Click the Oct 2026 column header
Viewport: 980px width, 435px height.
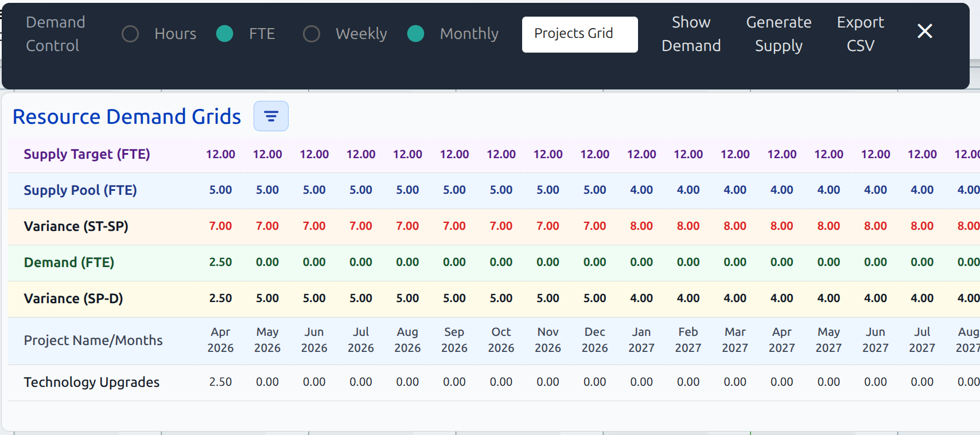(x=501, y=340)
